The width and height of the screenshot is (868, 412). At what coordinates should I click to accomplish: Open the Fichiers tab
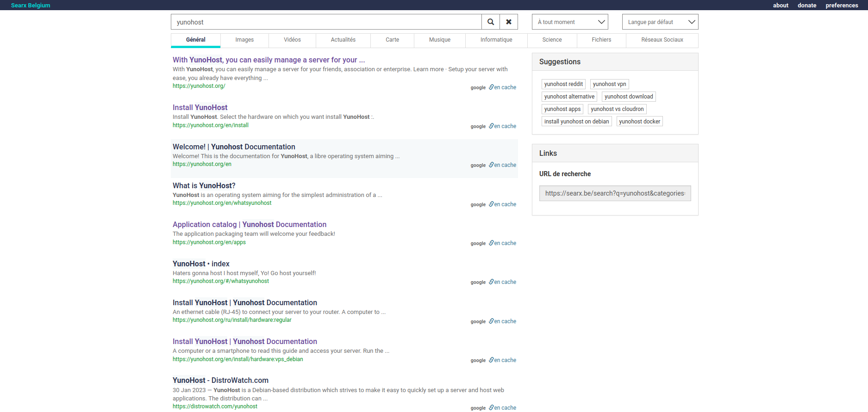coord(601,40)
